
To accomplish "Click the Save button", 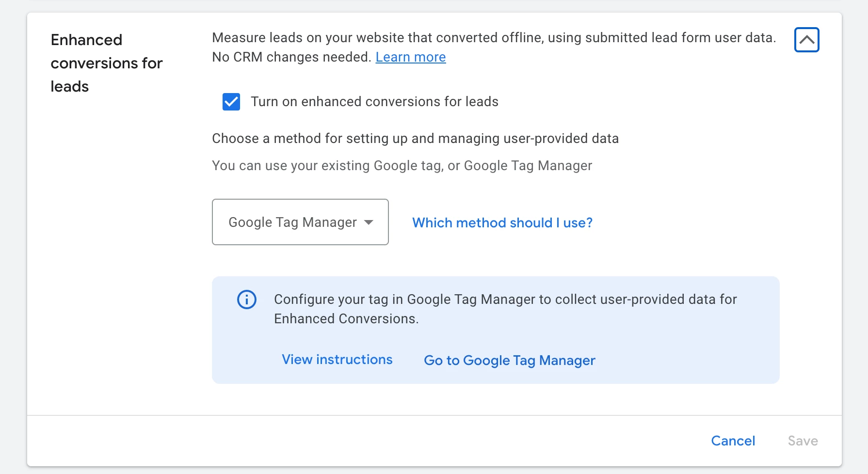I will (803, 441).
